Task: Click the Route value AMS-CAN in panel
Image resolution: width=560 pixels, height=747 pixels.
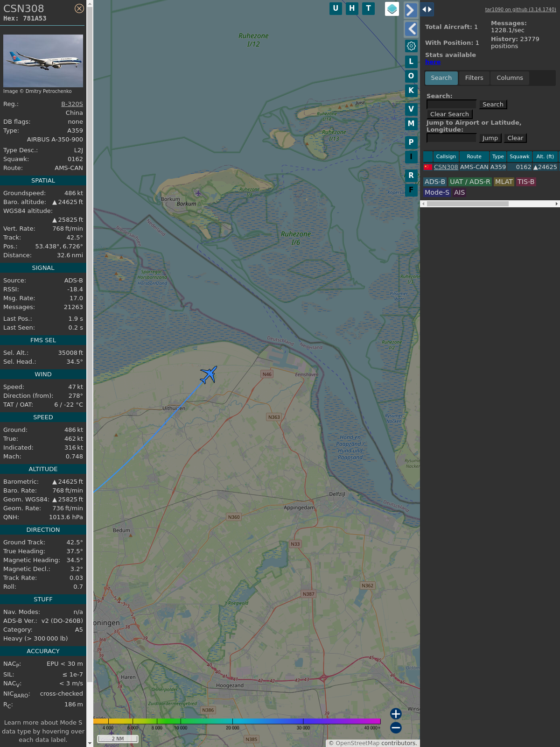Action: tap(69, 168)
